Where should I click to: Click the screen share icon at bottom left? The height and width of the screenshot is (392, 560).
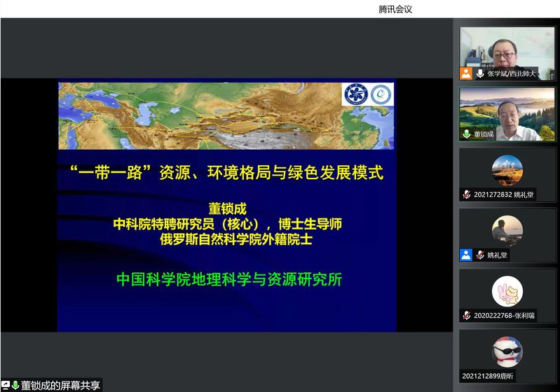tap(6, 386)
